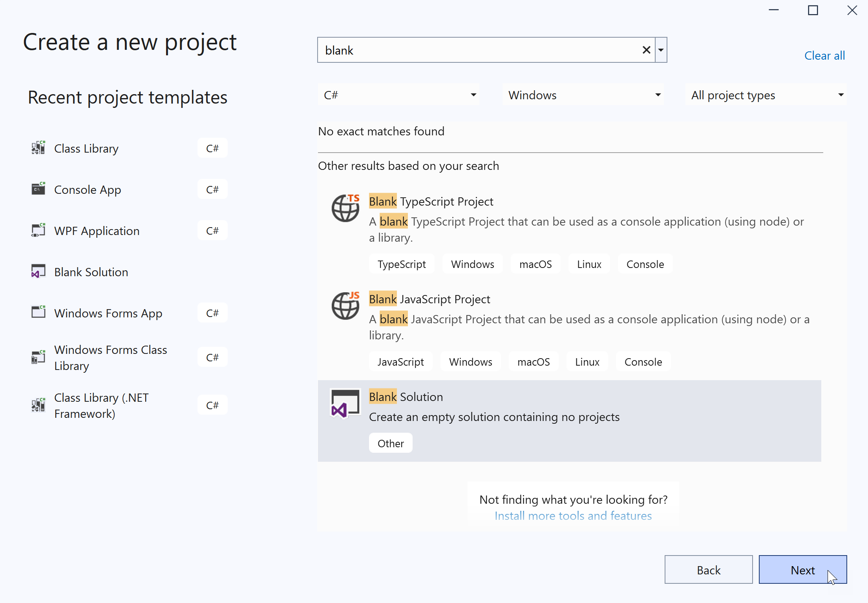Screen dimensions: 868x603
Task: Click the WPF Application template icon
Action: coord(38,231)
